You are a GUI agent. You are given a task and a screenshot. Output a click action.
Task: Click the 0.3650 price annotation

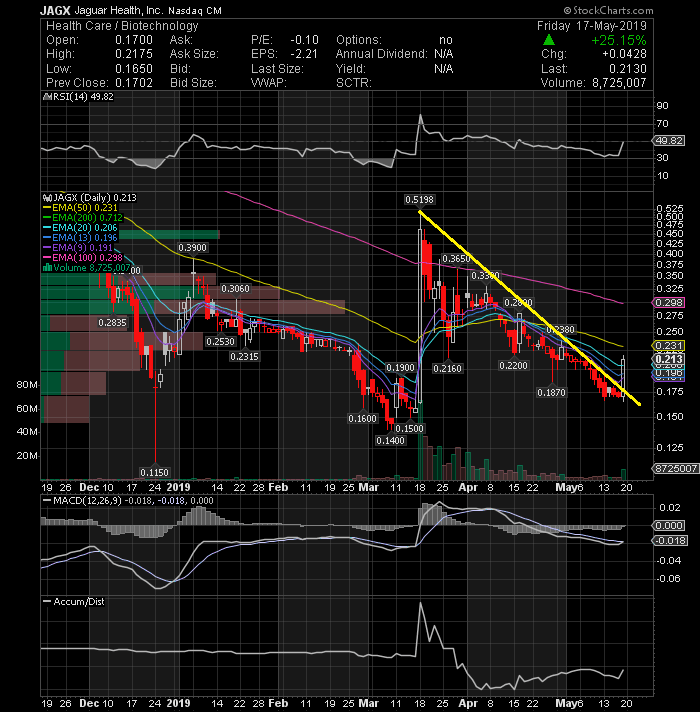457,258
